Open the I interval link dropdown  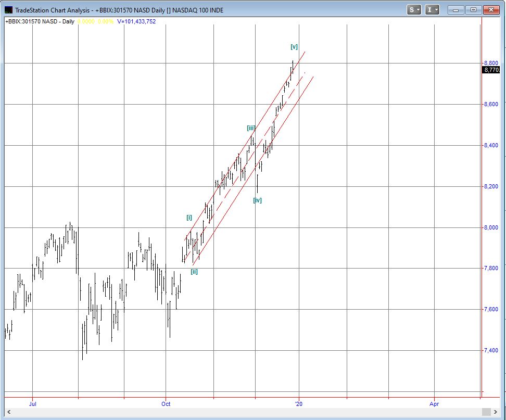pos(433,9)
